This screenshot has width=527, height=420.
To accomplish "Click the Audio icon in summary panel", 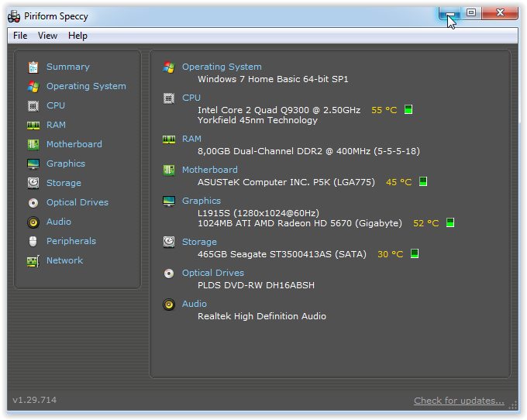I will coord(169,305).
